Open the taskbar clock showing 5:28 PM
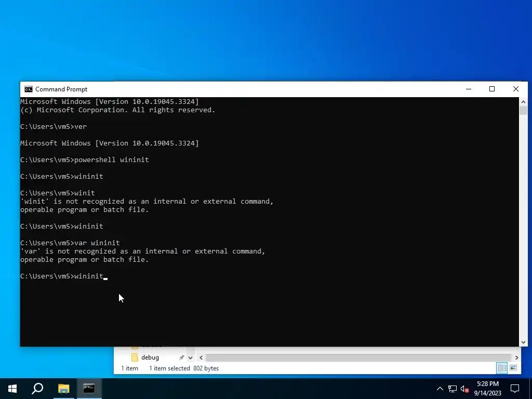The height and width of the screenshot is (399, 532). point(487,389)
